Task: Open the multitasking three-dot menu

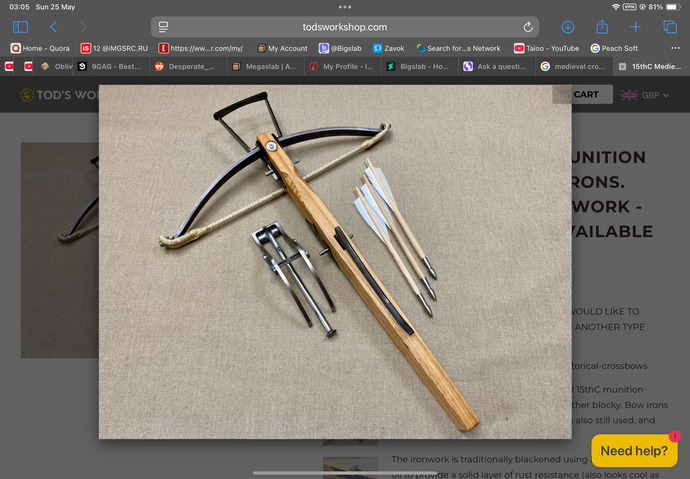Action: [345, 7]
